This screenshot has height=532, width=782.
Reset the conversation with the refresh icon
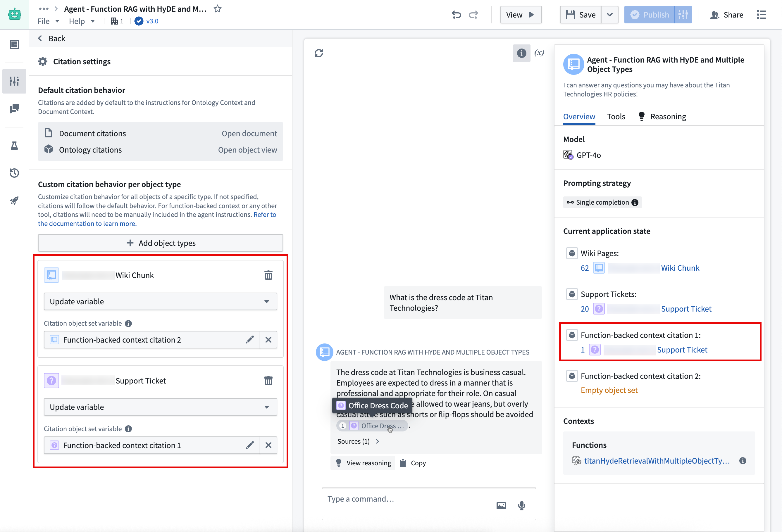coord(319,53)
